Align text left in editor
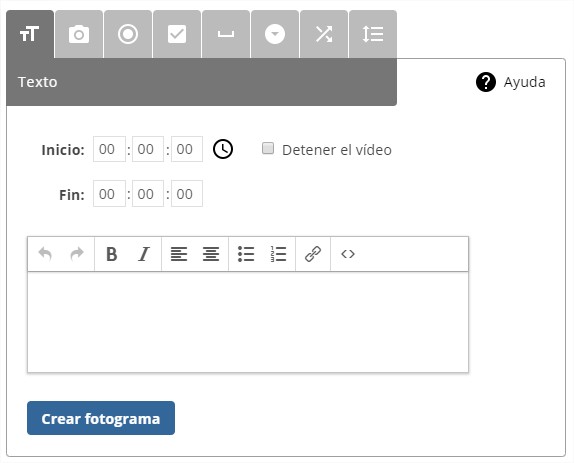 click(x=179, y=254)
